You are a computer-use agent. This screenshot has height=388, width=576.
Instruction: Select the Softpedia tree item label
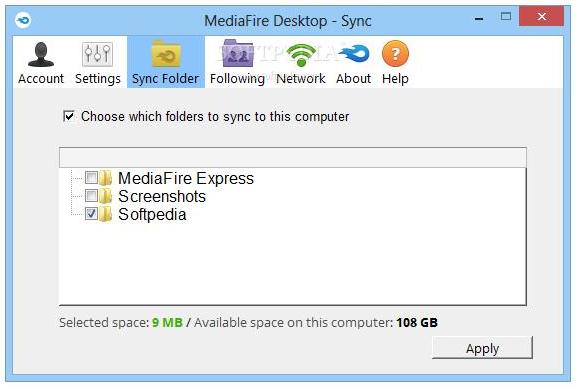click(x=152, y=214)
